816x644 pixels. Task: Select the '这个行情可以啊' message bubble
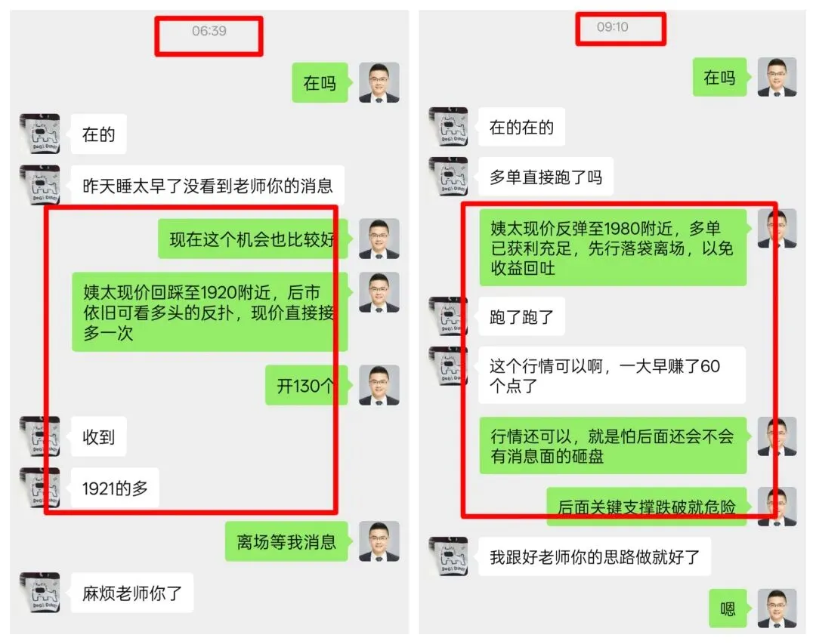coord(612,375)
